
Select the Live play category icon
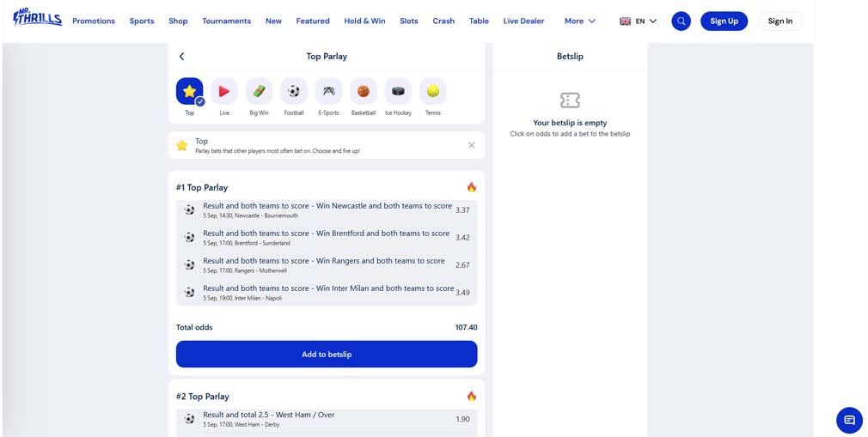pos(224,91)
